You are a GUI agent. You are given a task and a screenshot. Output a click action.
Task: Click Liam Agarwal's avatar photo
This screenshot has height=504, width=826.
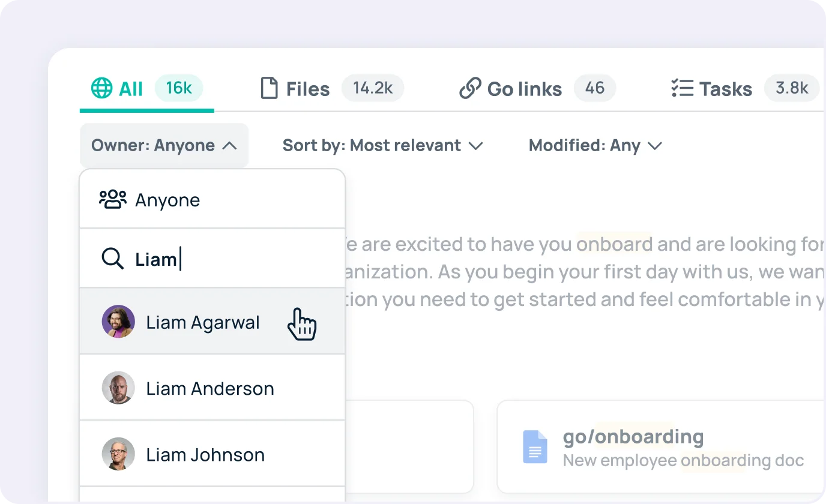118,322
